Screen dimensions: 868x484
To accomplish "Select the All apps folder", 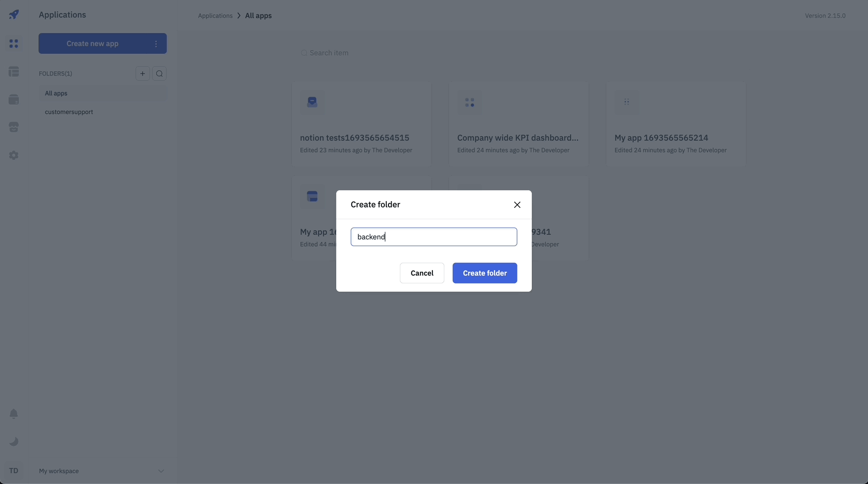I will point(56,94).
